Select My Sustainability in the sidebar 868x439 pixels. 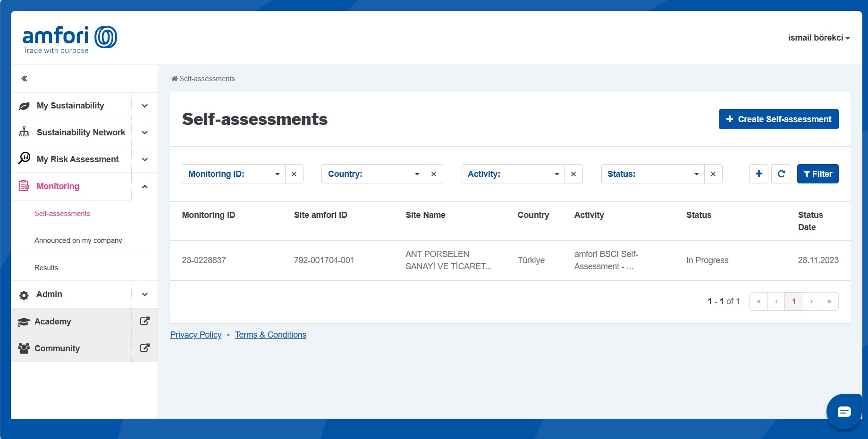point(70,106)
